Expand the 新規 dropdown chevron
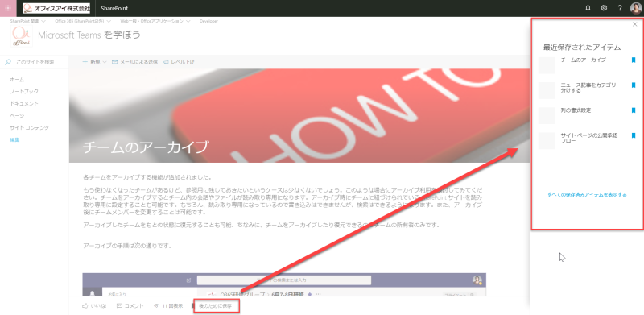 pyautogui.click(x=105, y=62)
